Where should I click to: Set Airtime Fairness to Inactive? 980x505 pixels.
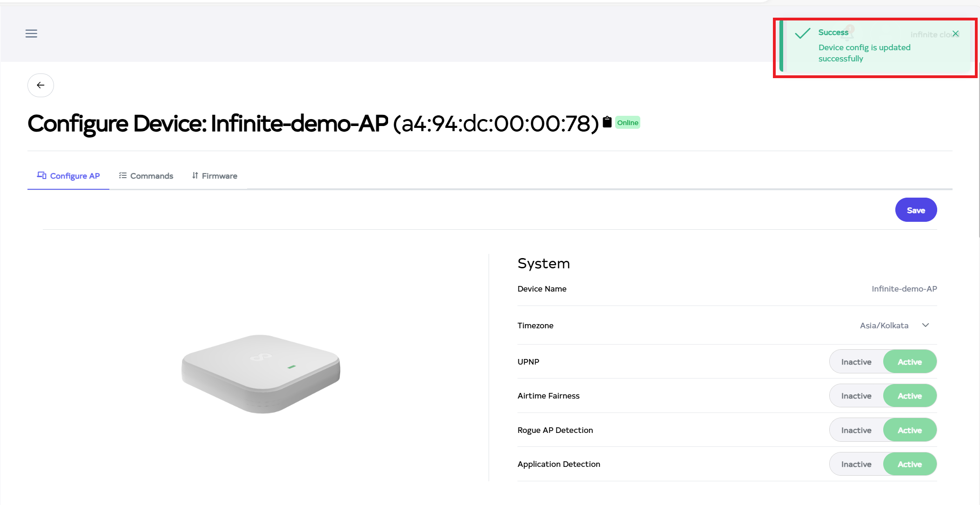point(856,396)
